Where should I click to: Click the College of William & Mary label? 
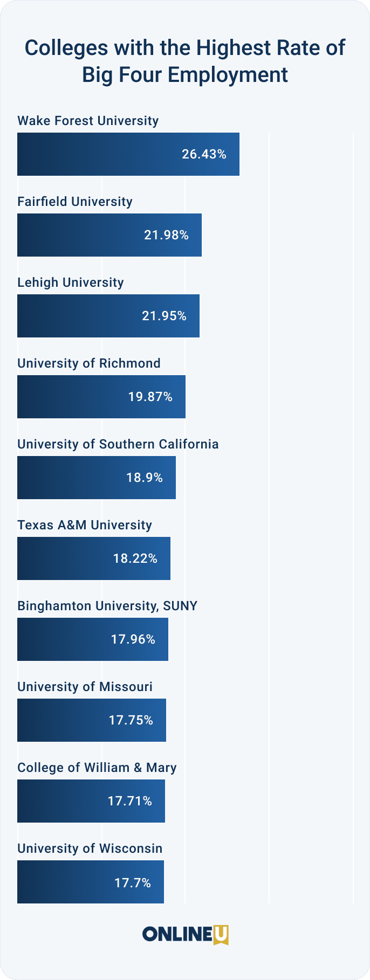click(97, 768)
